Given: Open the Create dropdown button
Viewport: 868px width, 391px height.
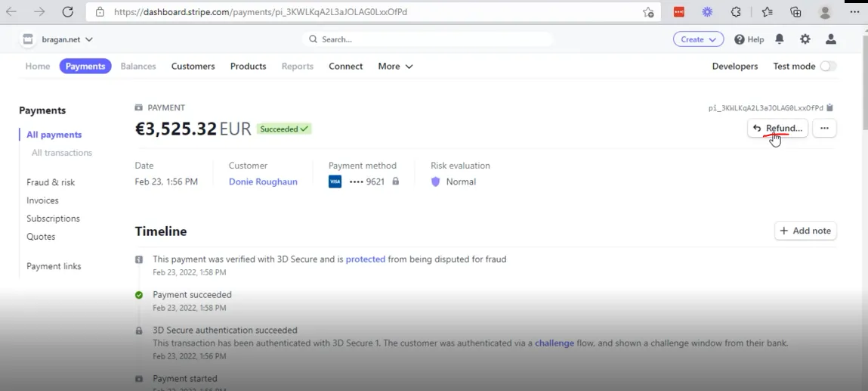Looking at the screenshot, I should [698, 39].
